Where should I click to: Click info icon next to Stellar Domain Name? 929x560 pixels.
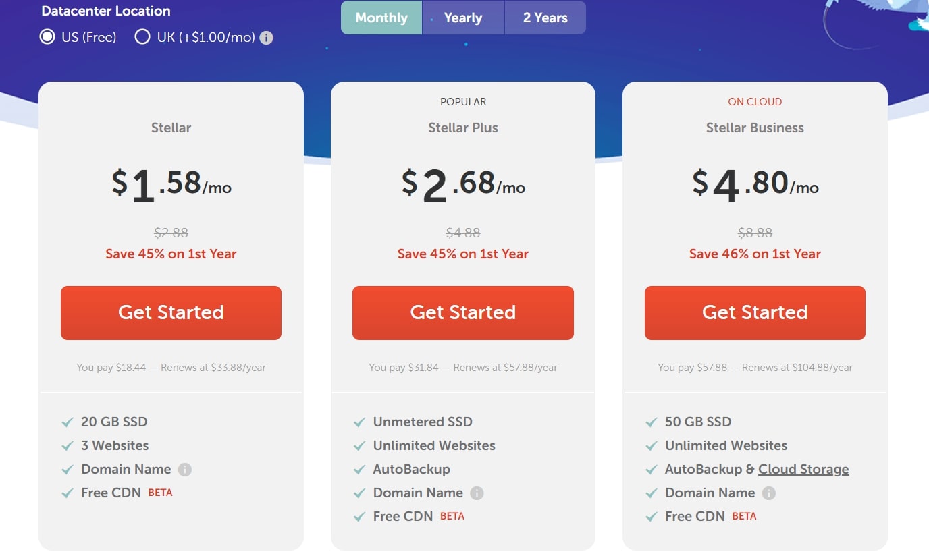pyautogui.click(x=185, y=470)
